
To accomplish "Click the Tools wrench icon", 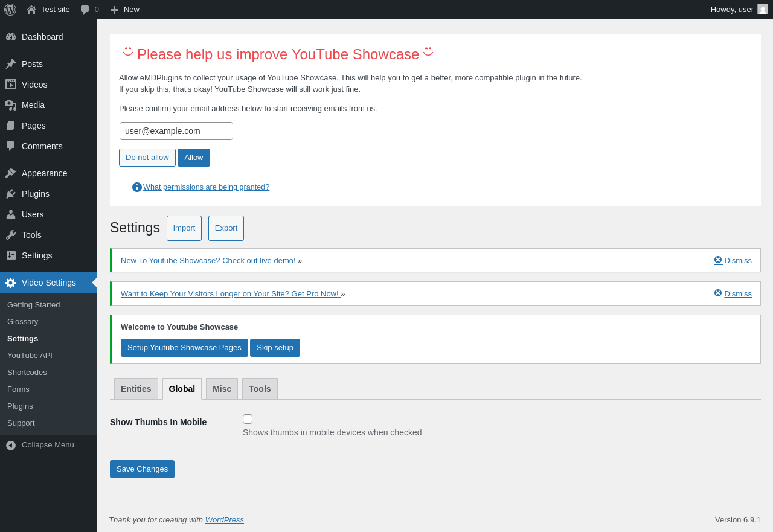I will coord(11,235).
